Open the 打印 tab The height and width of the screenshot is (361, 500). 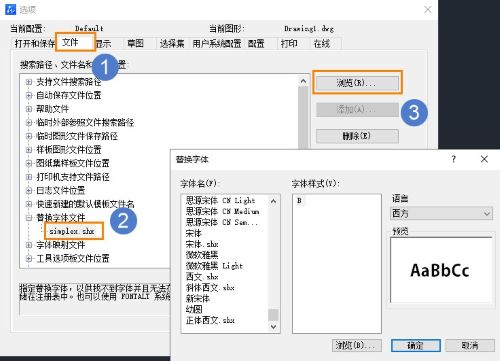click(289, 44)
